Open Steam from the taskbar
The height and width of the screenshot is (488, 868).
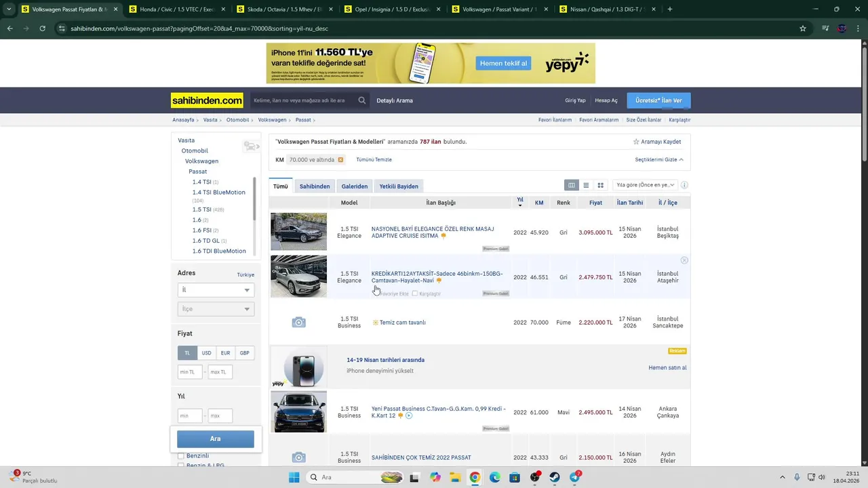tap(555, 477)
